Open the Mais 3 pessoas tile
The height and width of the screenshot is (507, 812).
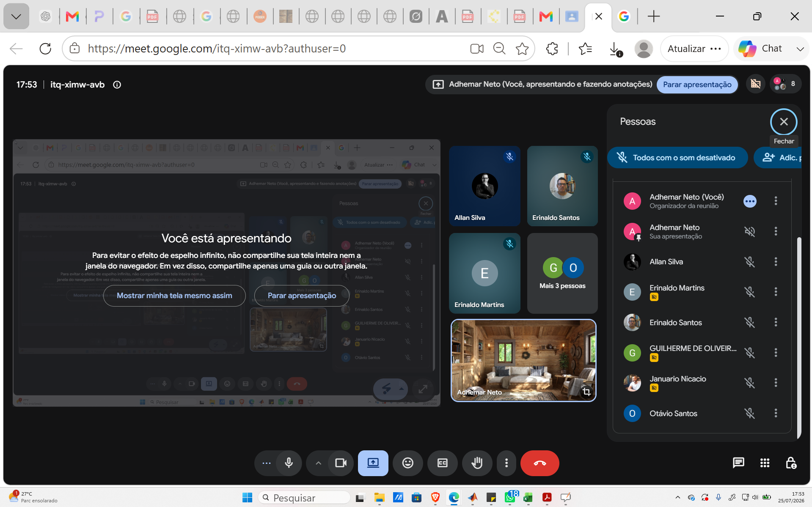(x=562, y=273)
